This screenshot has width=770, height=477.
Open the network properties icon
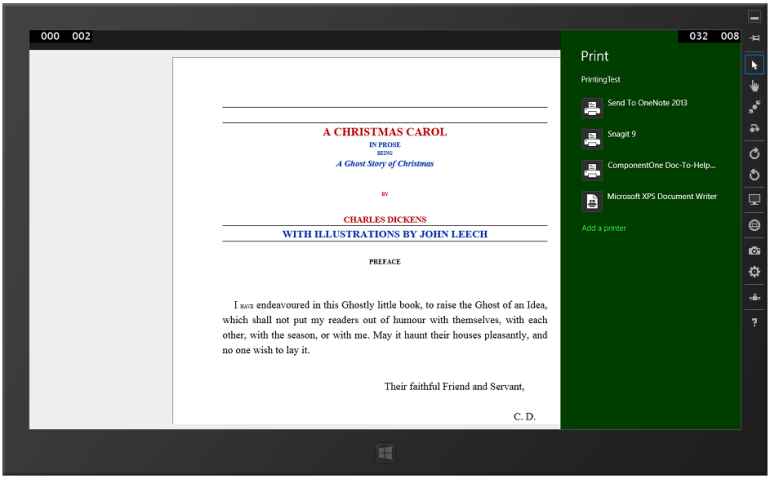click(x=754, y=297)
